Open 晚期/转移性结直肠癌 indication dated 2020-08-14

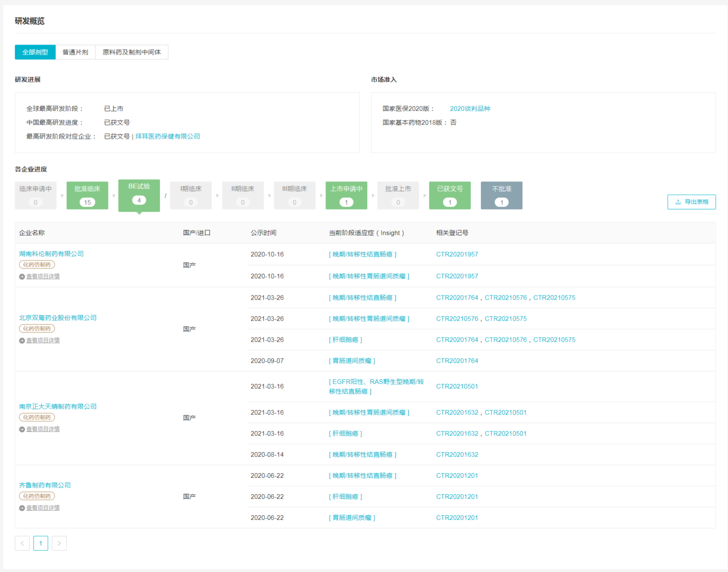tap(363, 455)
